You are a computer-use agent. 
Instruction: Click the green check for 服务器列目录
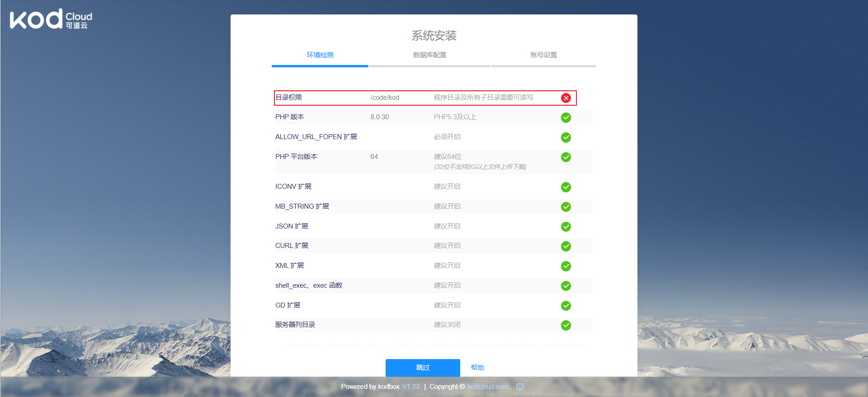click(566, 325)
